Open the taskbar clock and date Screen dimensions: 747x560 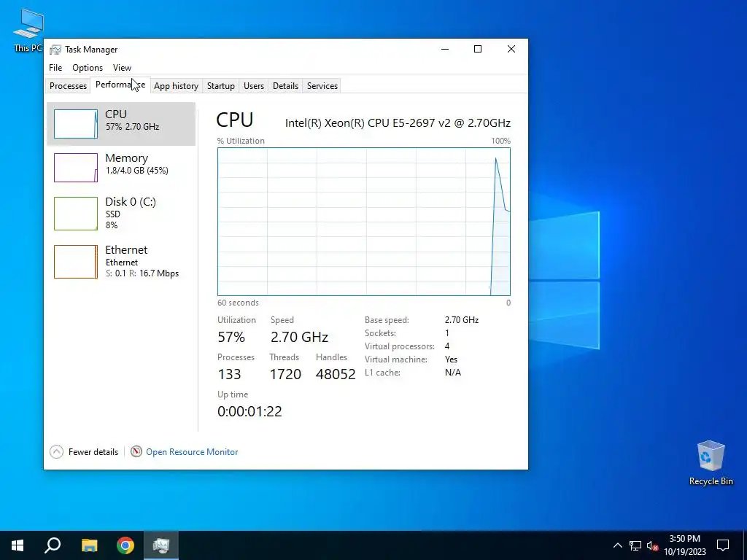click(x=684, y=545)
